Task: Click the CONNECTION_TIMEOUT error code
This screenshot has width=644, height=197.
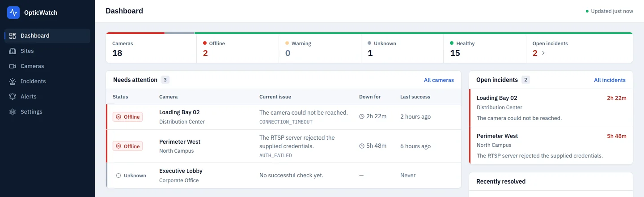Action: (286, 122)
